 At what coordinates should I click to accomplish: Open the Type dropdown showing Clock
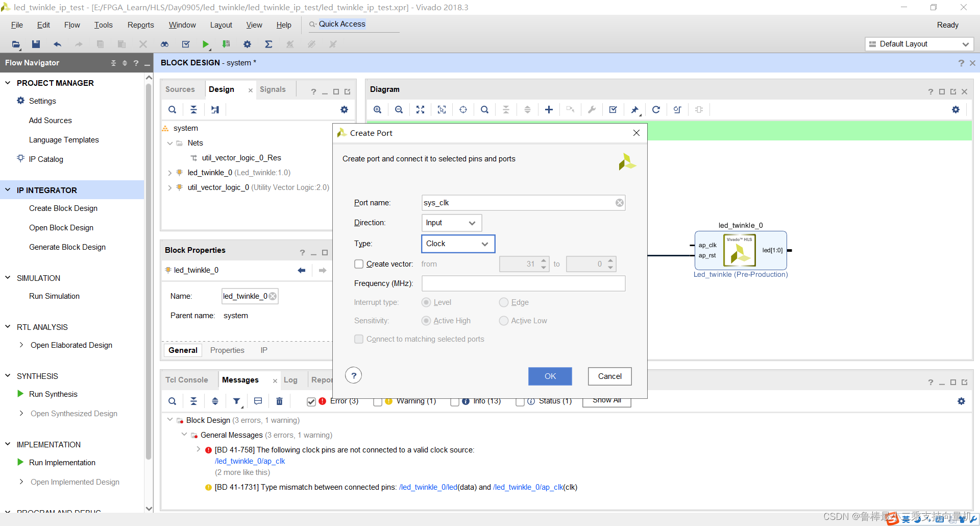click(x=458, y=244)
